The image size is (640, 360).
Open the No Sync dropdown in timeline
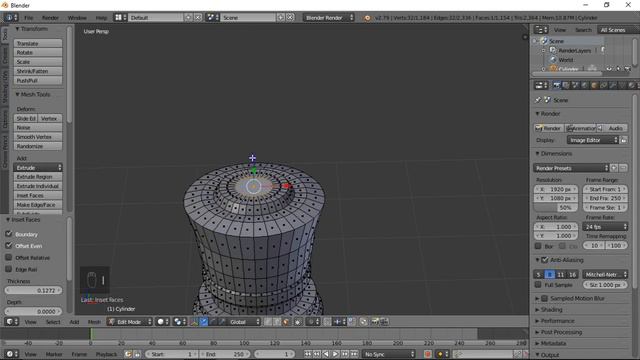pyautogui.click(x=389, y=354)
